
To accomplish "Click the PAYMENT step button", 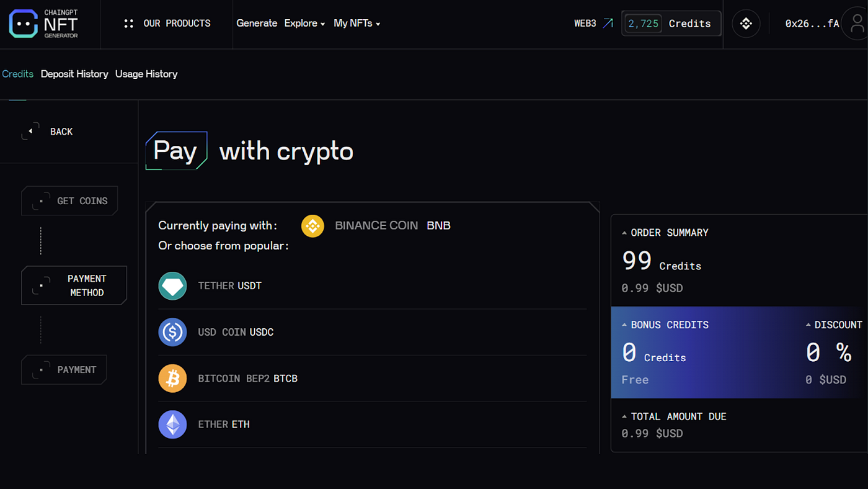I will [64, 370].
